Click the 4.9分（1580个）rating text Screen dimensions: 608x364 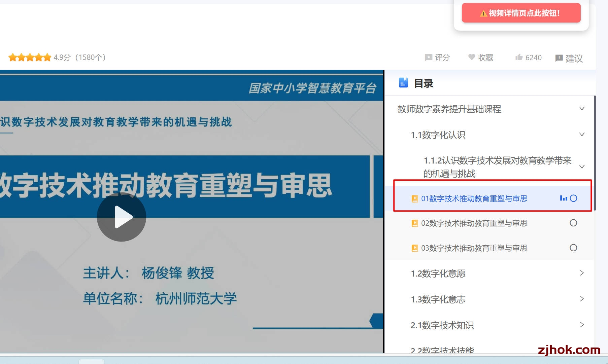[x=79, y=57]
